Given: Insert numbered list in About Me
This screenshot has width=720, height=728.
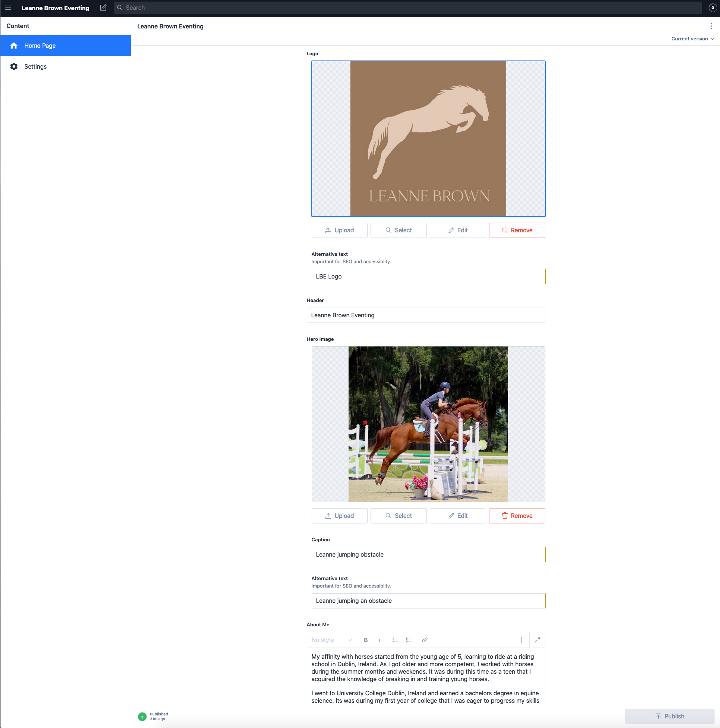Looking at the screenshot, I should click(409, 640).
